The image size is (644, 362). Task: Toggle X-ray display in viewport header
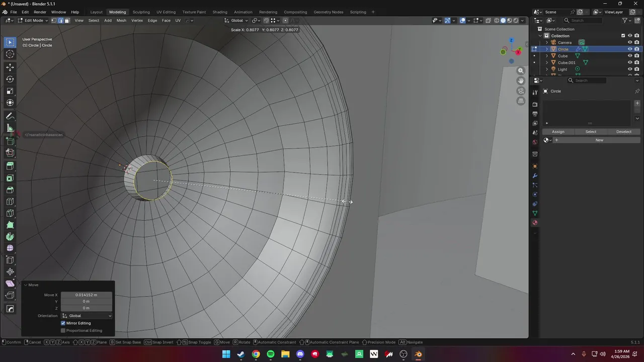(488, 21)
